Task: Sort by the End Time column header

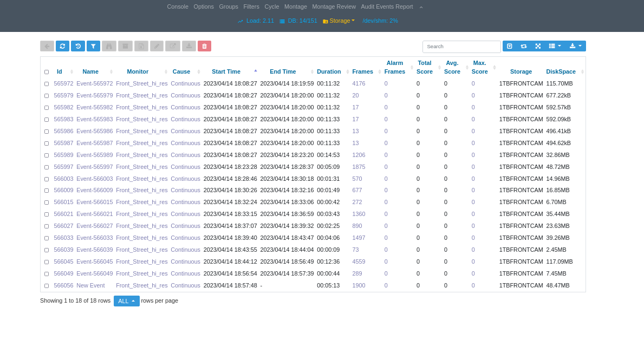Action: pos(283,71)
